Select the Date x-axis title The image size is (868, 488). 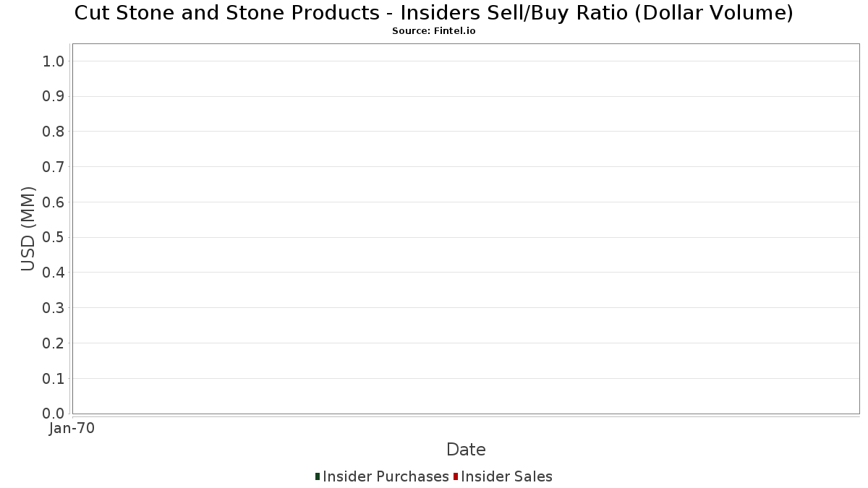tap(466, 450)
